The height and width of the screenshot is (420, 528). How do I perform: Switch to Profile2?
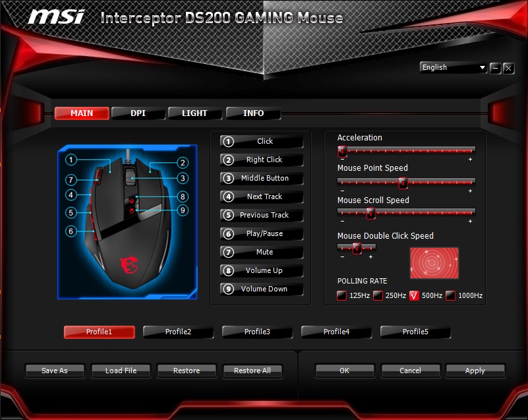[x=178, y=332]
